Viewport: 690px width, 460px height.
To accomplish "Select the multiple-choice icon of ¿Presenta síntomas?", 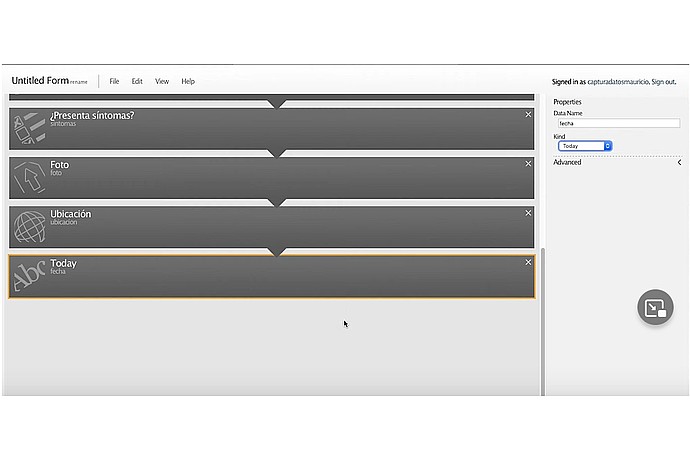I will coord(29,128).
